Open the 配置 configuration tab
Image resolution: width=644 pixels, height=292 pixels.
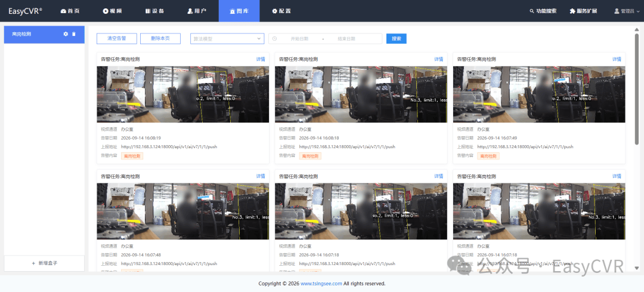point(281,11)
